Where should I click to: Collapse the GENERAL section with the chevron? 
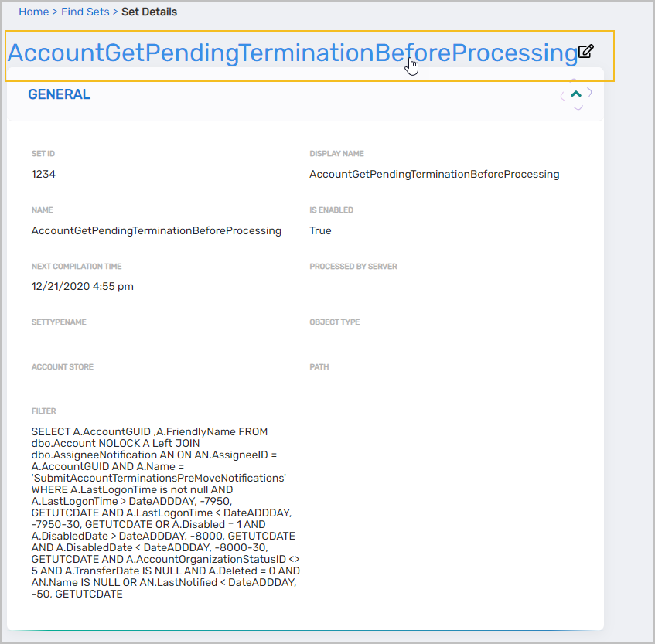point(575,94)
